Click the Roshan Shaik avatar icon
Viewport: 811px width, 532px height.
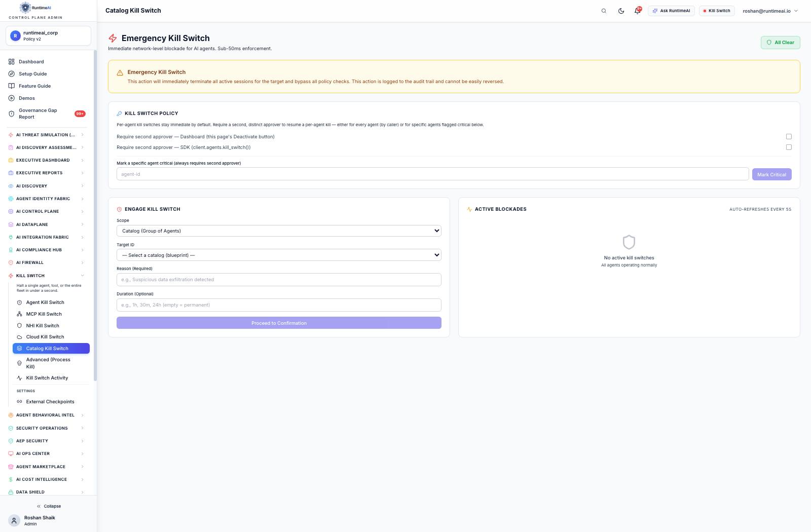point(14,521)
